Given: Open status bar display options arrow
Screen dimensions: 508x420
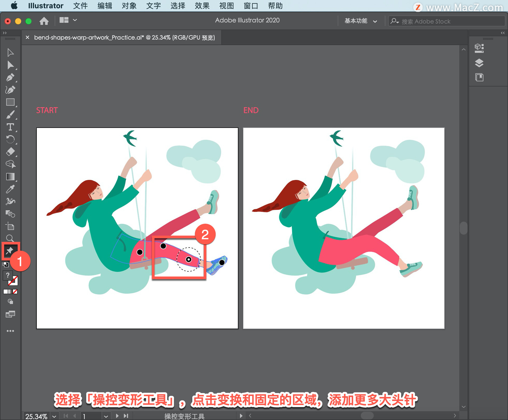Looking at the screenshot, I should pos(241,416).
